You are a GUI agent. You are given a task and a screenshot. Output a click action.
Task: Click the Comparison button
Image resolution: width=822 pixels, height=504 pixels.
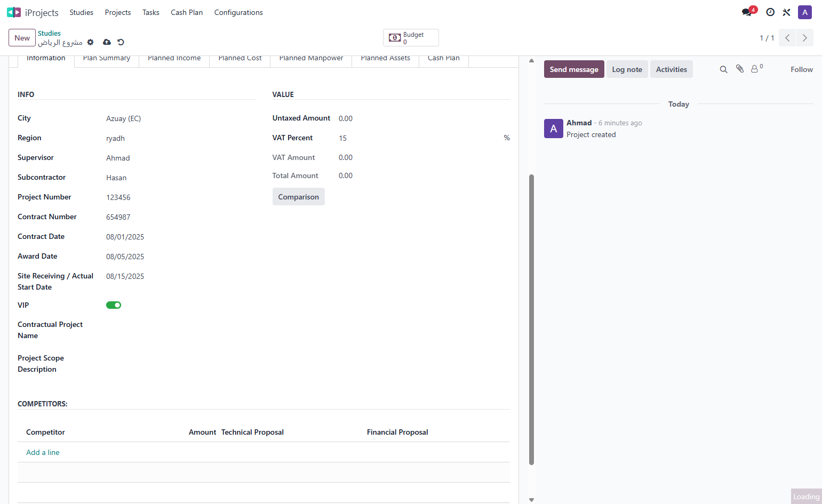[x=299, y=197]
